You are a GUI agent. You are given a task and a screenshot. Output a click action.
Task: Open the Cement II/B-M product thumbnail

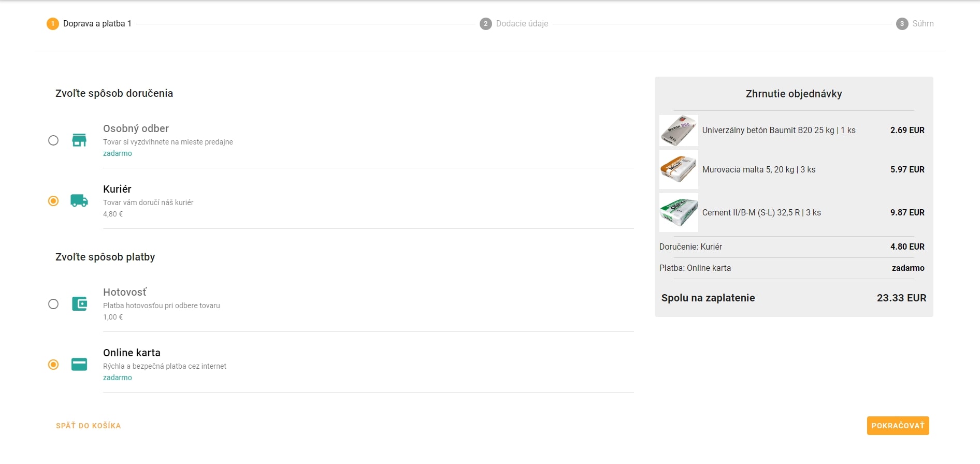(679, 212)
